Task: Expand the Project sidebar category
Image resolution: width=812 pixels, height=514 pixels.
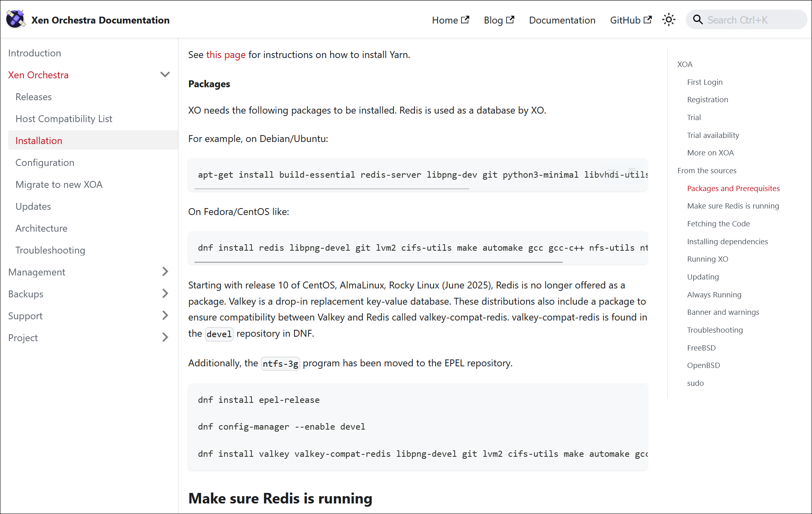Action: [165, 338]
